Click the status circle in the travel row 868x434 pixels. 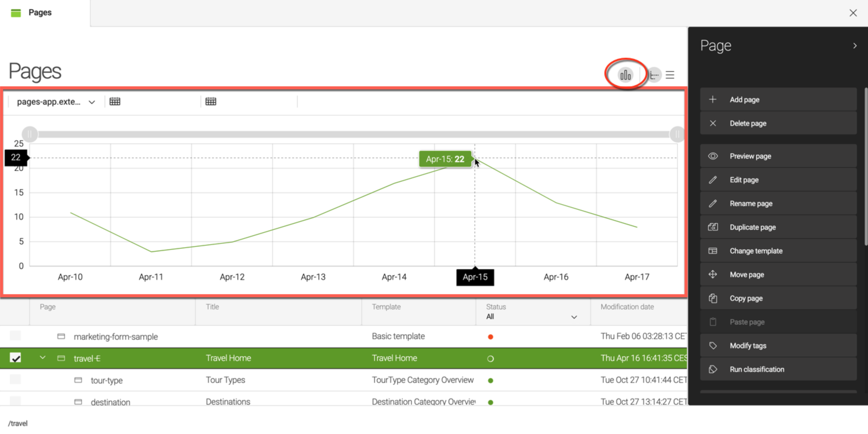pyautogui.click(x=490, y=358)
